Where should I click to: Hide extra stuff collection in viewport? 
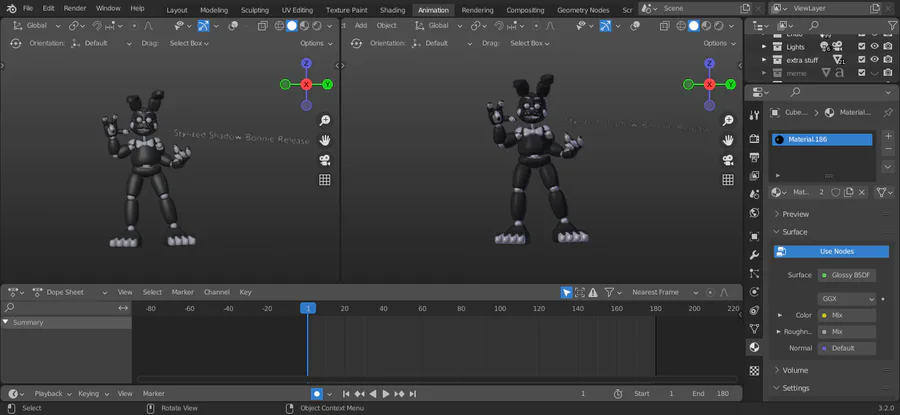(x=875, y=60)
